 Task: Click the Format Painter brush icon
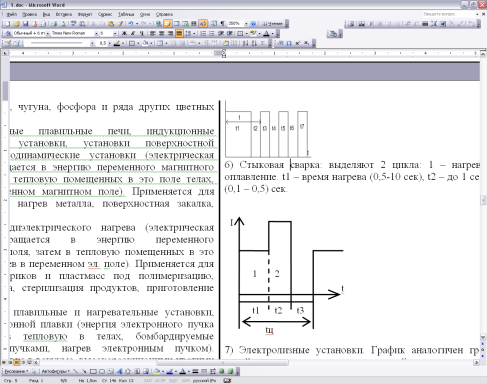[x=120, y=24]
